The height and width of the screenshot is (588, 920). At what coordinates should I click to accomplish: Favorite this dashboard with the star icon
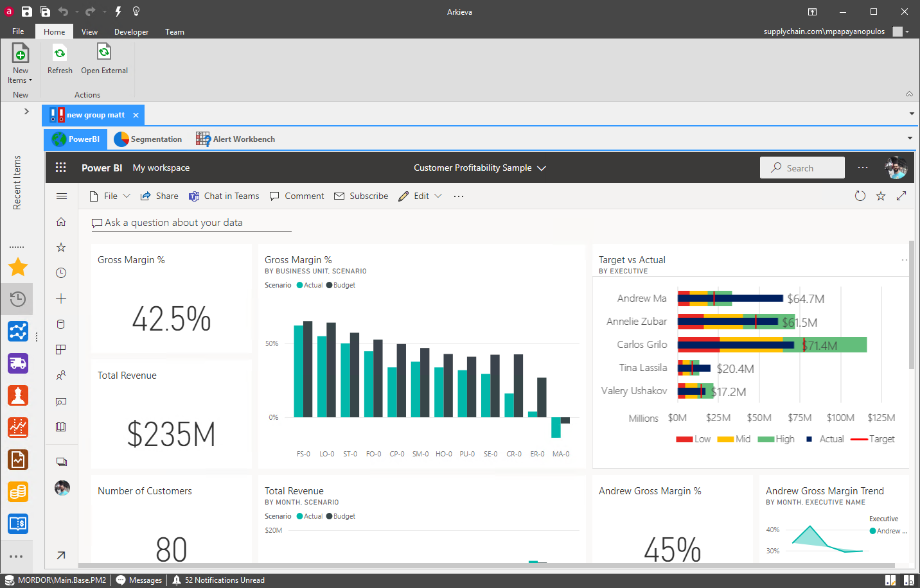(x=881, y=196)
